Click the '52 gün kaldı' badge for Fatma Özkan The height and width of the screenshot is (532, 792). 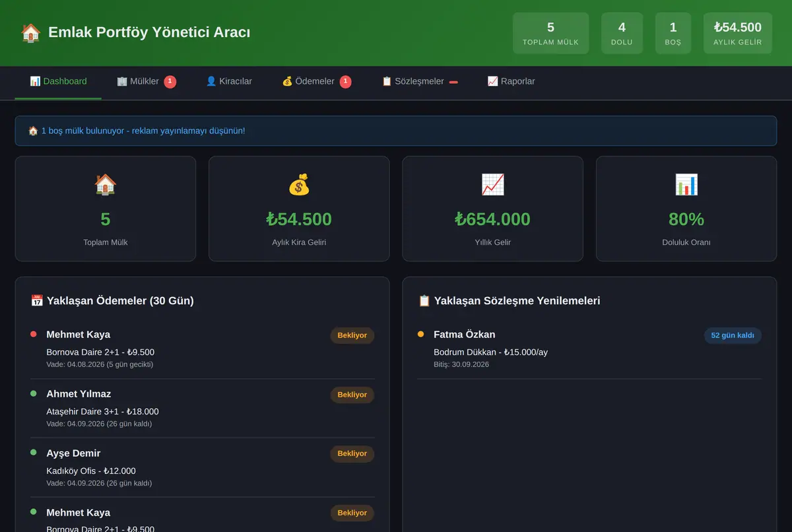[733, 335]
